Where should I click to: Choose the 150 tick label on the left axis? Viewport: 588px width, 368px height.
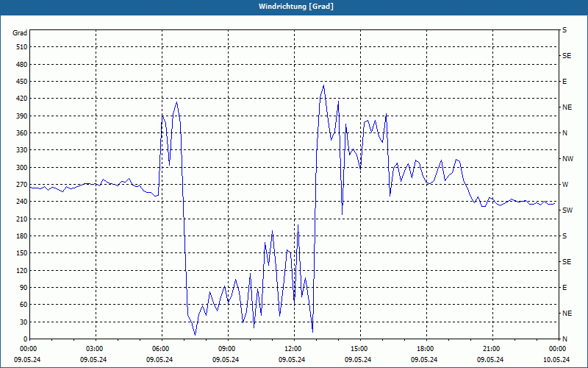tap(22, 253)
